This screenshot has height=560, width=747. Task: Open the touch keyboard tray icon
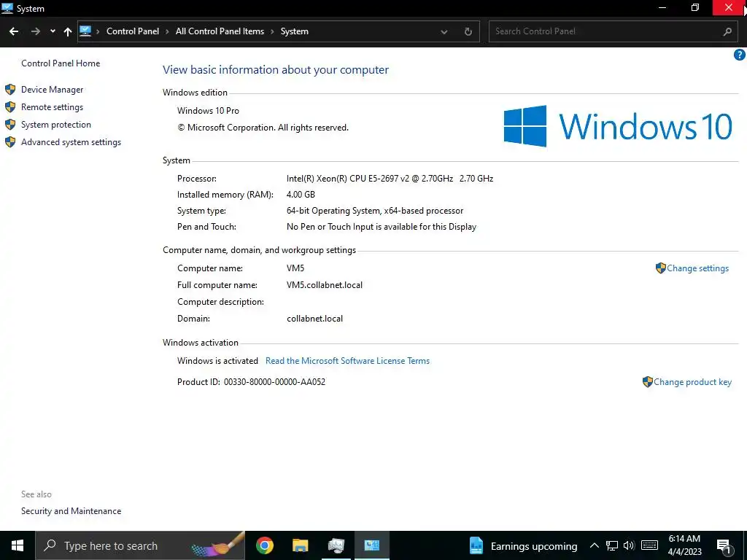[x=649, y=545]
